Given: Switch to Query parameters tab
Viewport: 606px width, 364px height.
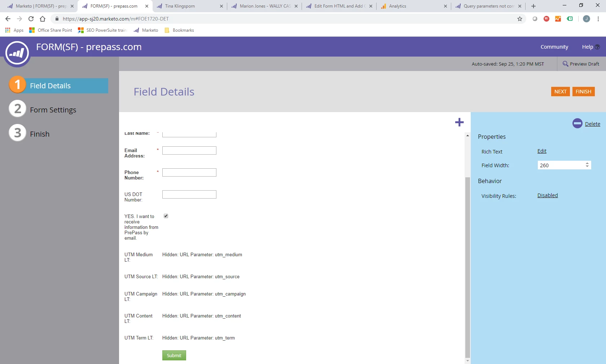Looking at the screenshot, I should (x=488, y=6).
